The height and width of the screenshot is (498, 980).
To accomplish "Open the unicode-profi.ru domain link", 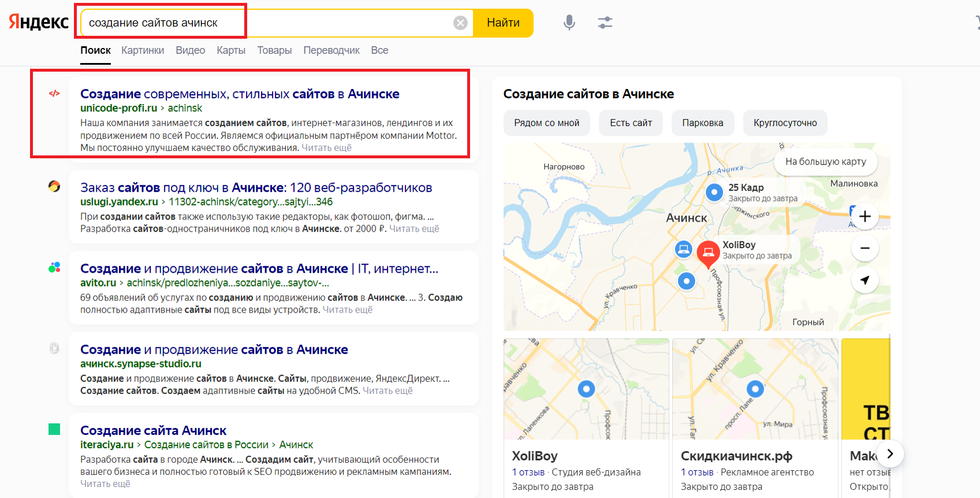I will [118, 108].
